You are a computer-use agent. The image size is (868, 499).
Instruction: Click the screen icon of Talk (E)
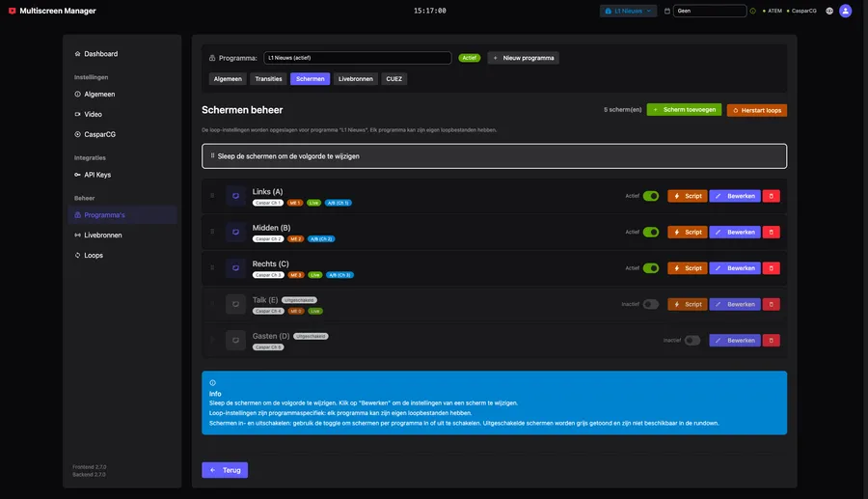click(235, 304)
